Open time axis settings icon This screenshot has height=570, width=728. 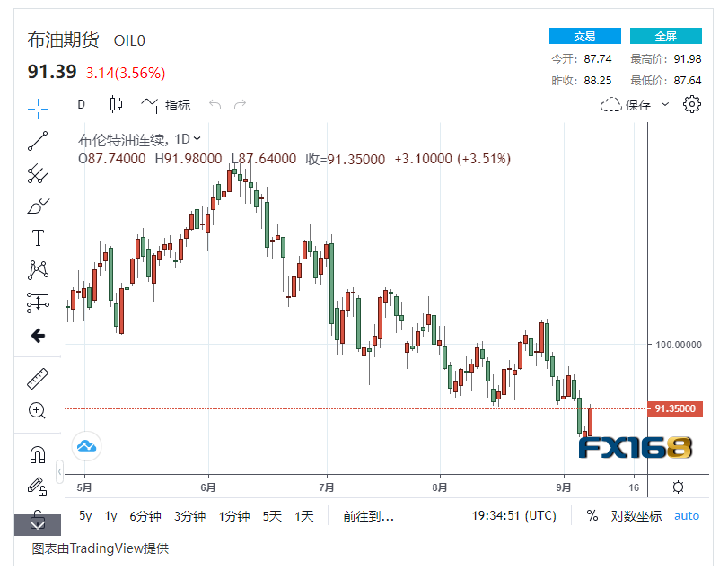679,487
